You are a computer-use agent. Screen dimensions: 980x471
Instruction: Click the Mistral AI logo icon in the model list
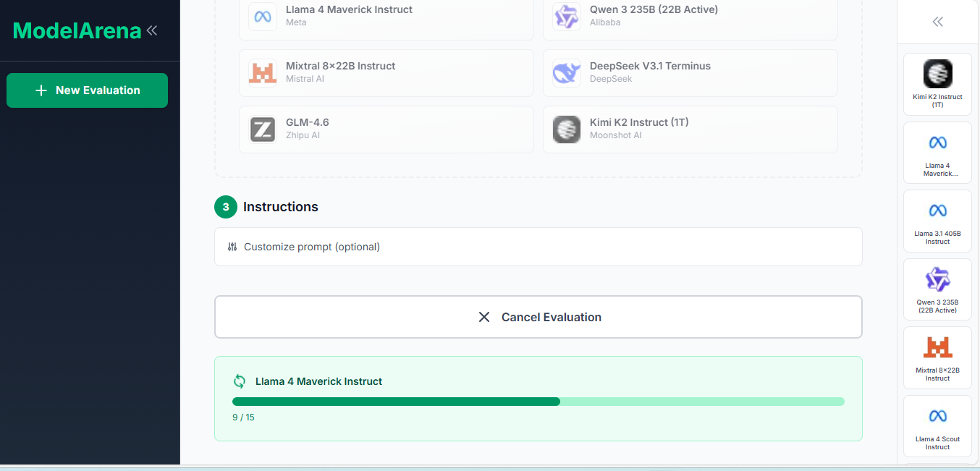click(x=263, y=73)
